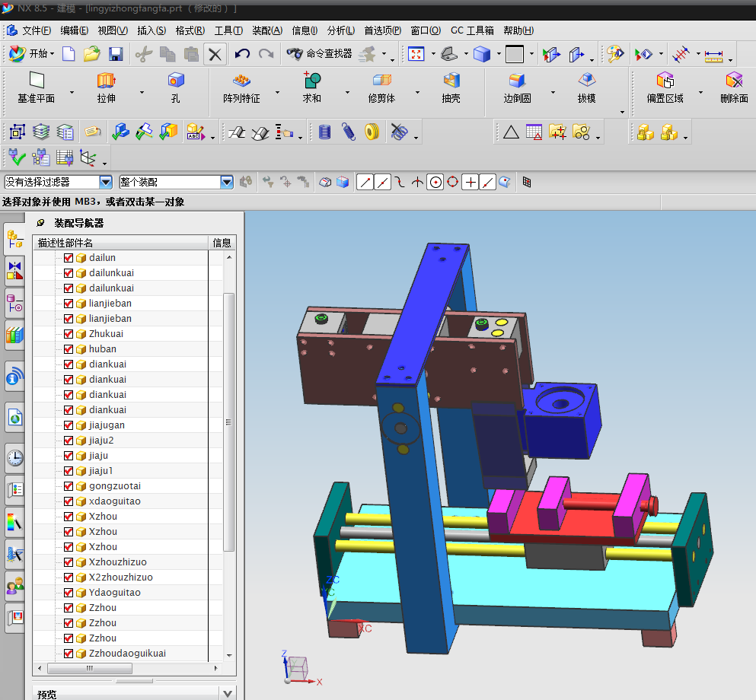
Task: Uncheck the jiajugan component checkbox
Action: coord(69,425)
